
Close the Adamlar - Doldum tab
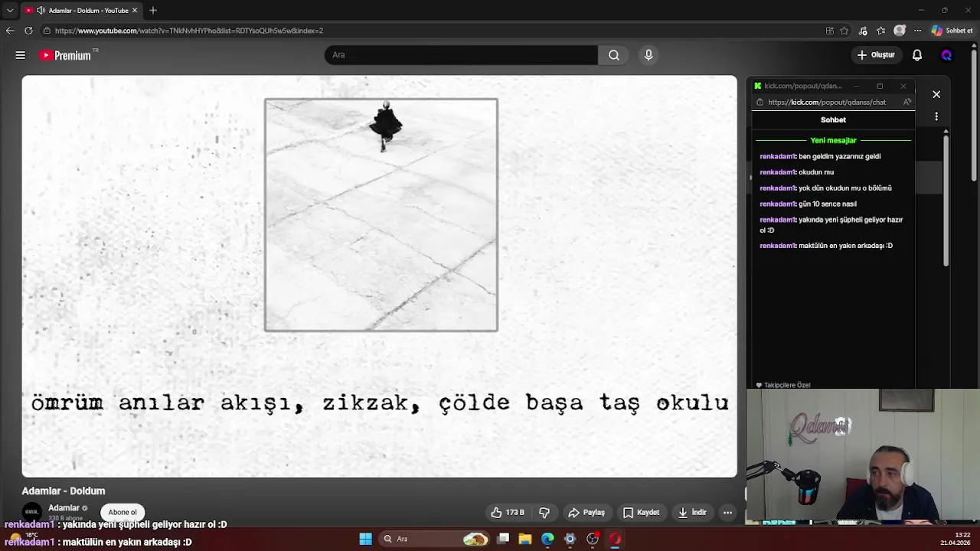tap(135, 11)
